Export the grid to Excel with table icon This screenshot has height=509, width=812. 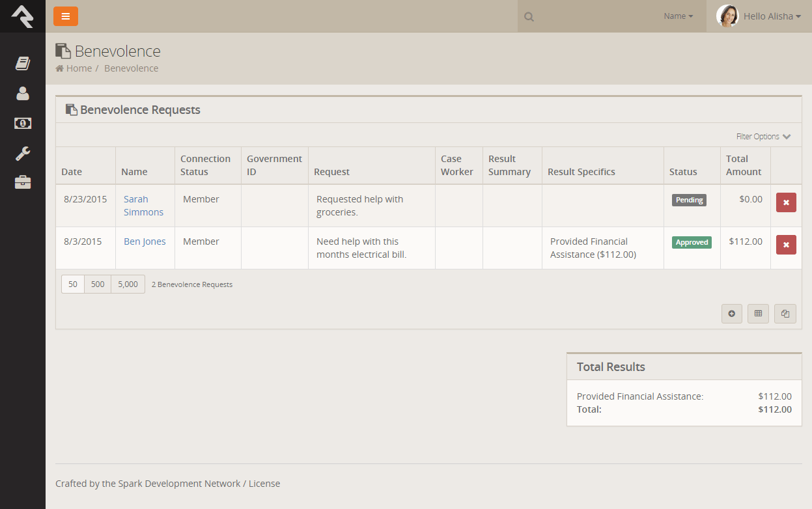pyautogui.click(x=758, y=314)
